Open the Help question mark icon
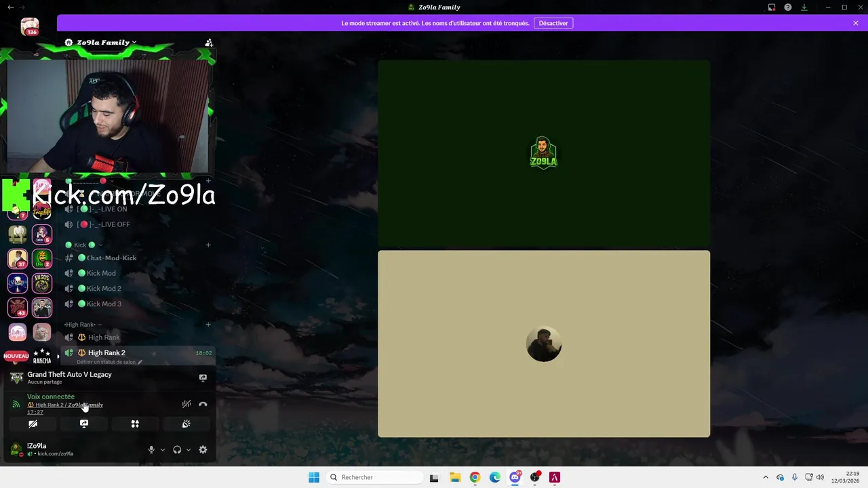Viewport: 868px width, 488px height. coord(788,7)
